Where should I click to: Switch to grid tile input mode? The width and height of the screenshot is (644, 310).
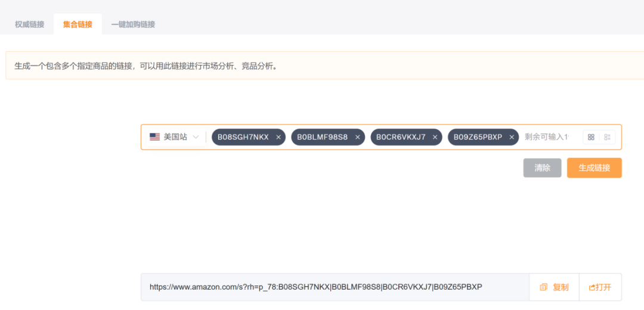click(591, 137)
